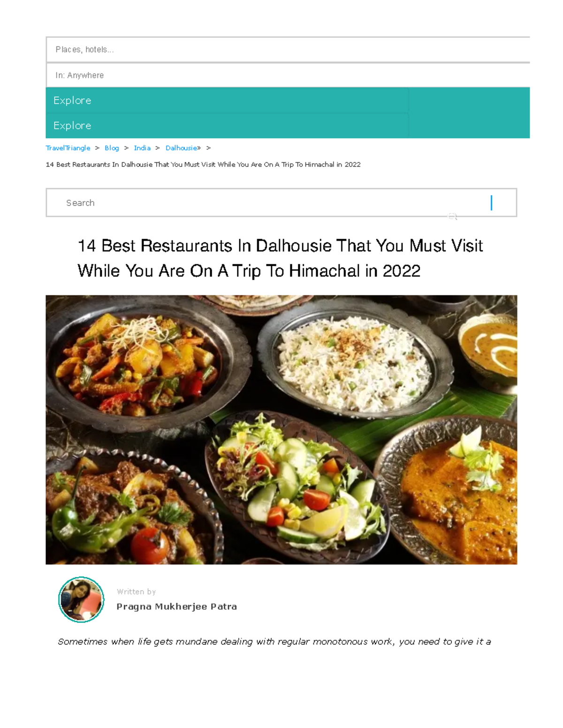Open the TravelTriangle breadcrumb link

coord(68,148)
